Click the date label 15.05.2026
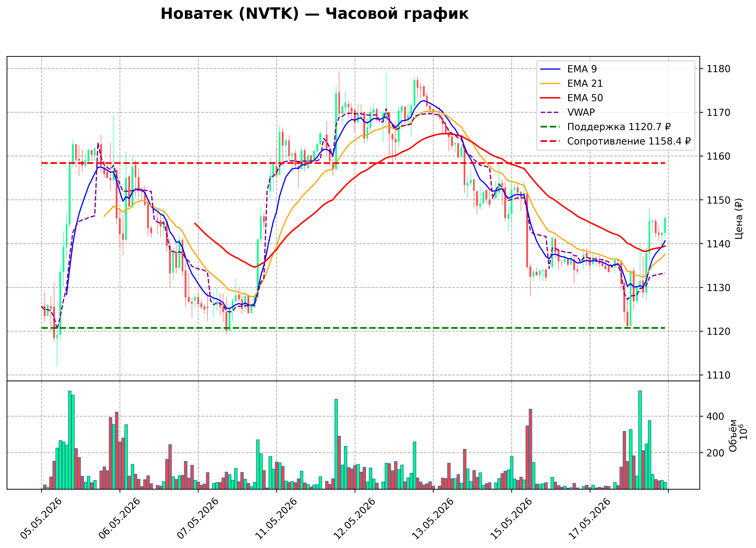756x548 pixels. (x=511, y=518)
